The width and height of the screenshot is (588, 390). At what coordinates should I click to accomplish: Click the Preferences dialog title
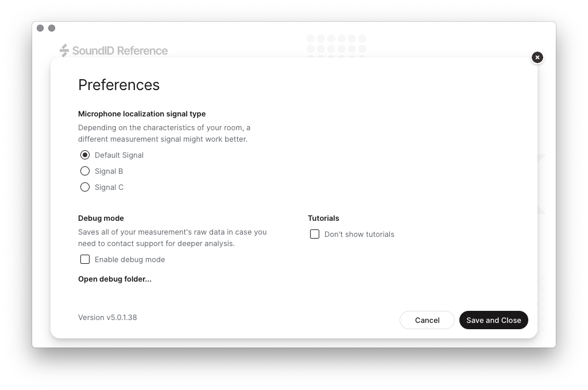click(x=119, y=85)
